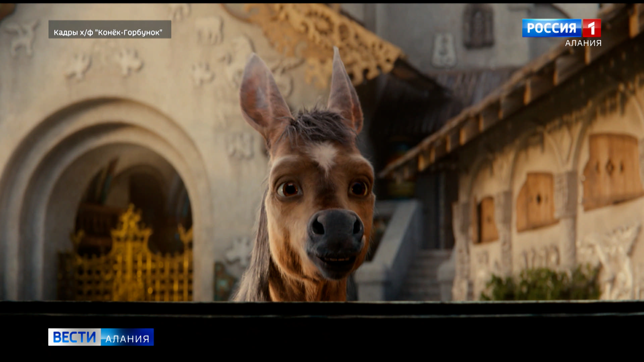644x362 pixels.
Task: Click the horse's eye on the left
Action: [x=289, y=189]
